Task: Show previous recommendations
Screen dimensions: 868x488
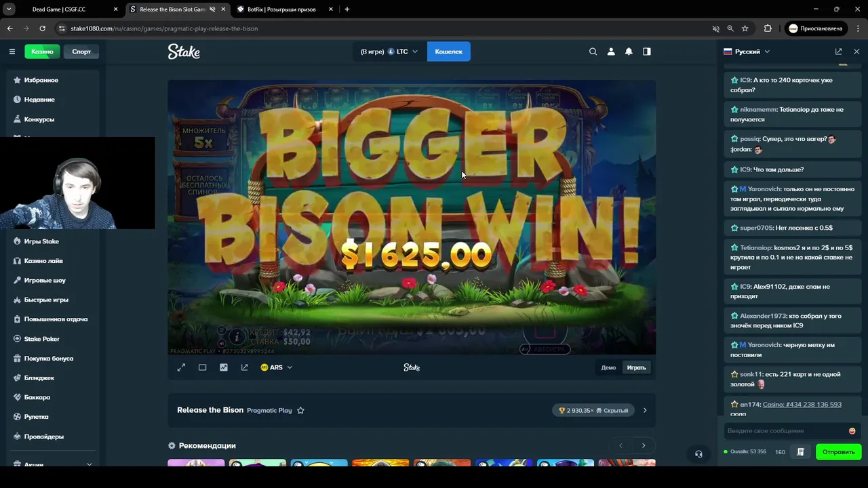Action: point(620,445)
